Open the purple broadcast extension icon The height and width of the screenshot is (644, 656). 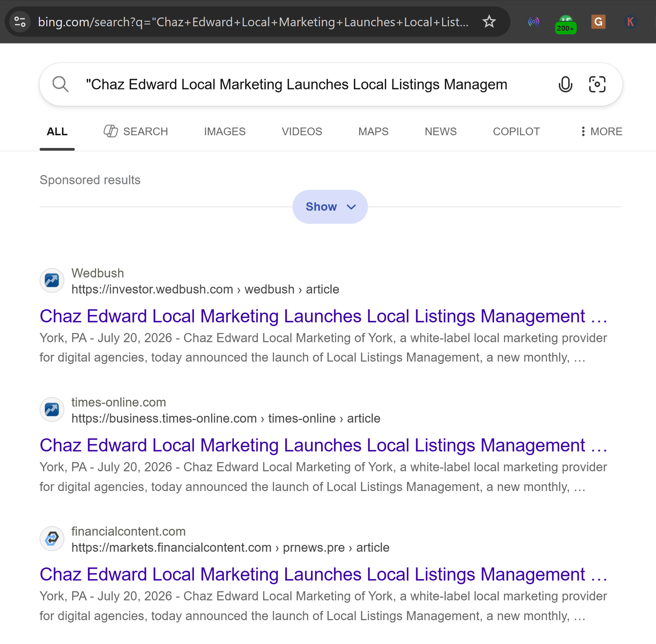click(533, 22)
